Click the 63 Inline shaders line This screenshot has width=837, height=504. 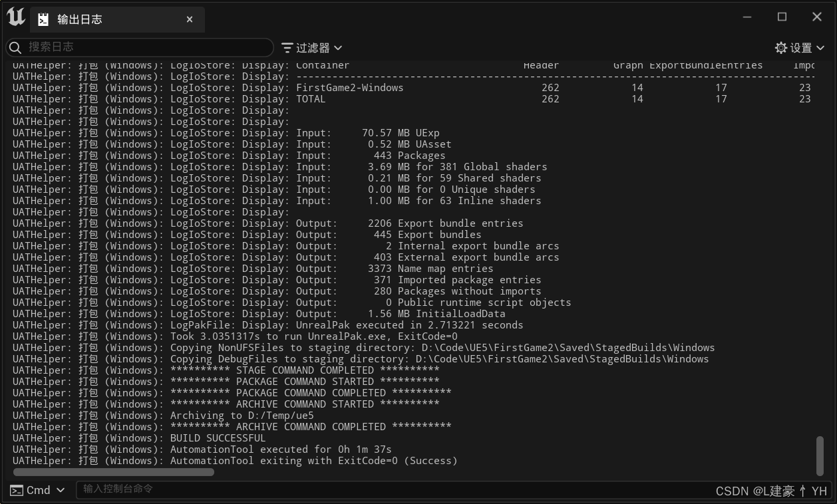click(x=277, y=201)
